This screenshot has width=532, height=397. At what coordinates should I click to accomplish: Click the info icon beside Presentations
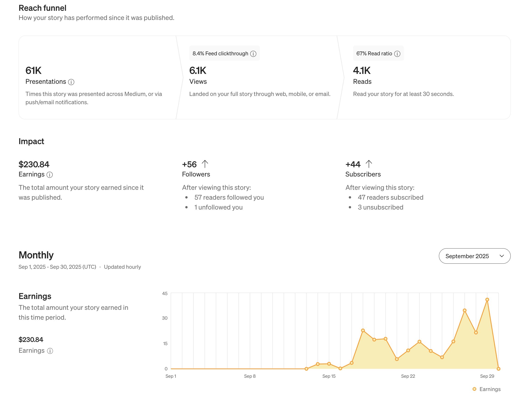click(71, 82)
